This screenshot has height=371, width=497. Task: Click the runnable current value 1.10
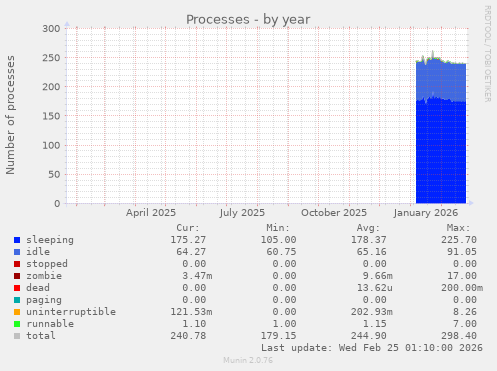point(194,324)
